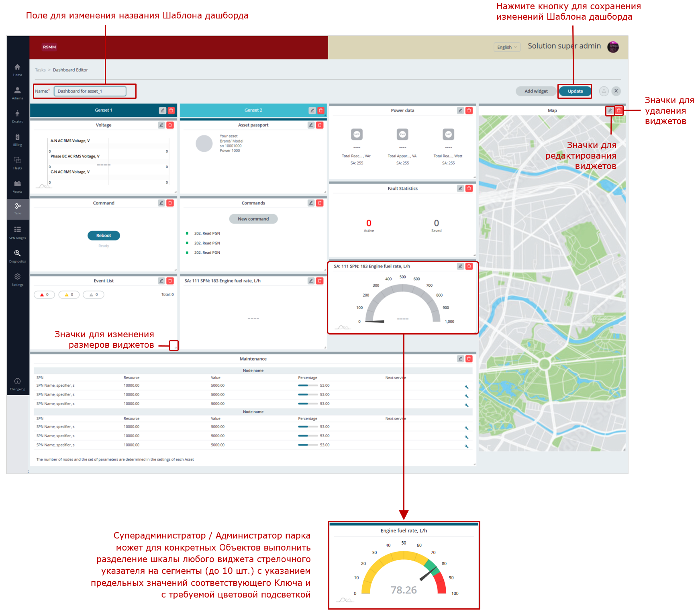The image size is (700, 616).
Task: Open the English language dropdown
Action: (507, 47)
